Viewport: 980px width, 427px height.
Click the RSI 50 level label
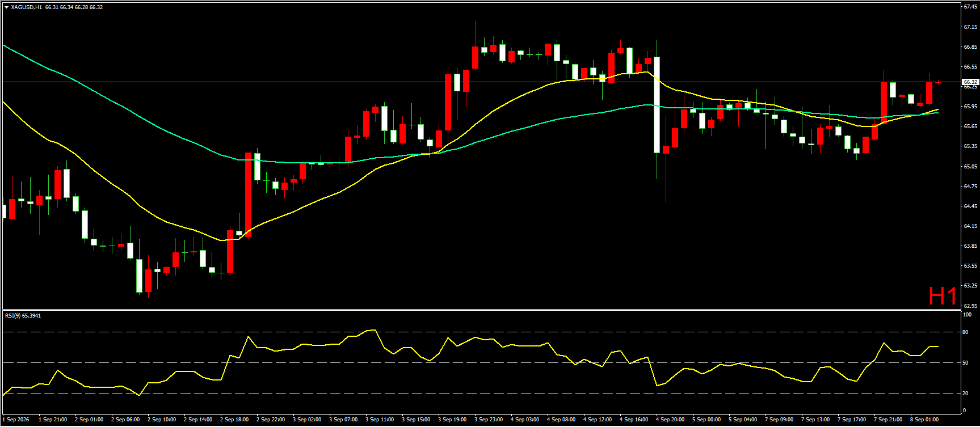tap(966, 362)
